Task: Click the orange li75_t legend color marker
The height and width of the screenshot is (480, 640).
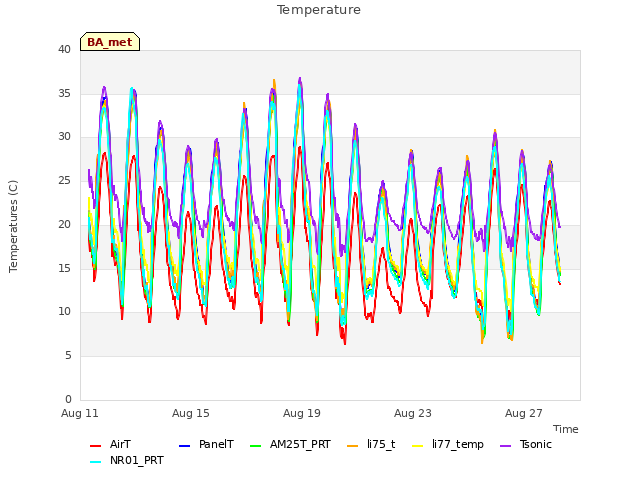Action: click(353, 446)
